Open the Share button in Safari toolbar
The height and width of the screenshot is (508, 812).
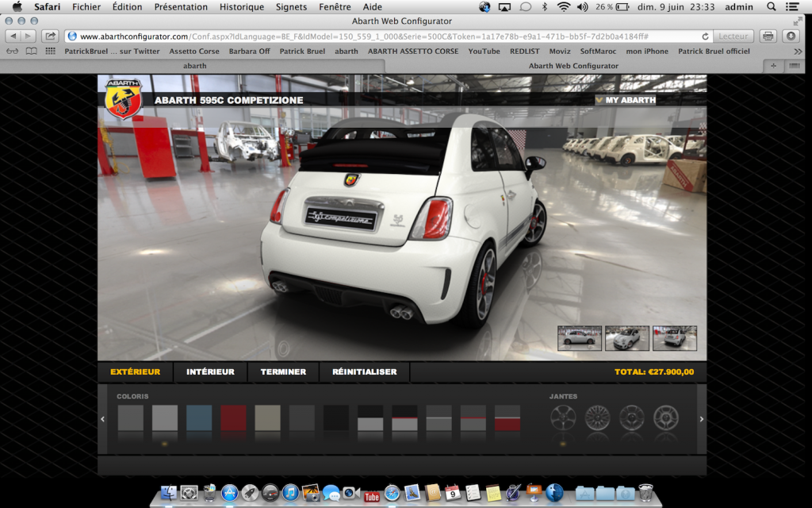(50, 37)
